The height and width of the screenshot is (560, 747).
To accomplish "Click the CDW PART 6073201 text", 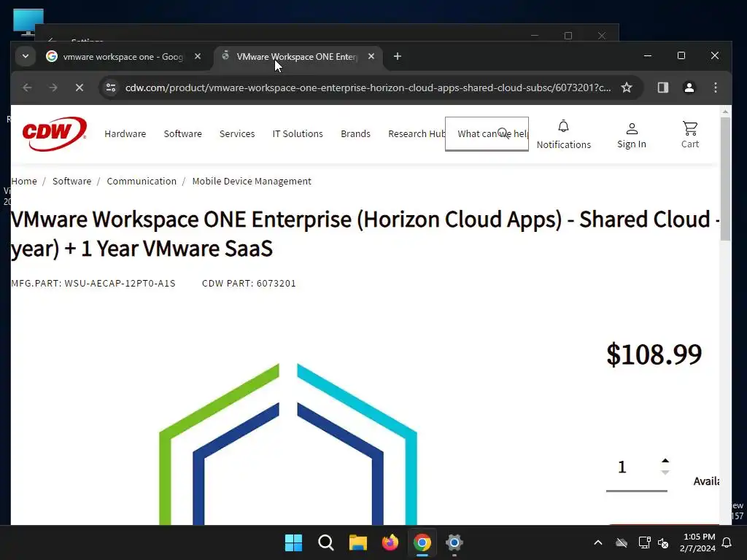I will (x=249, y=284).
